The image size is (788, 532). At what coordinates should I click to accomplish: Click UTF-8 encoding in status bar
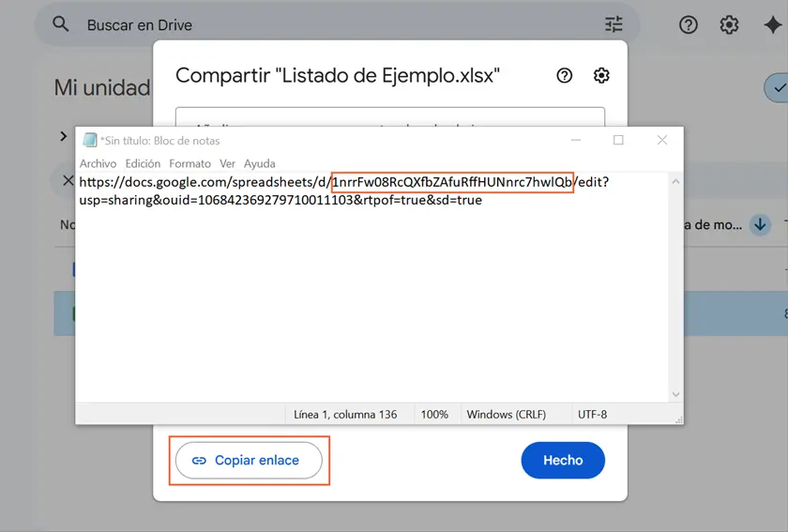tap(593, 415)
